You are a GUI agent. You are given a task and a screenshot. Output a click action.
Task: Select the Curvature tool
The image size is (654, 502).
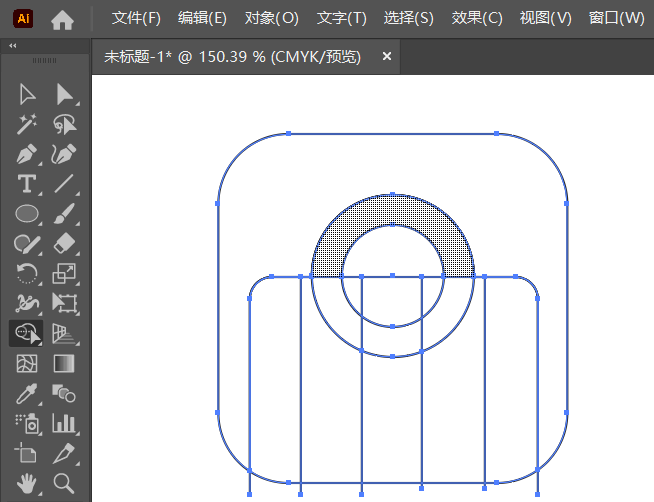click(x=64, y=154)
